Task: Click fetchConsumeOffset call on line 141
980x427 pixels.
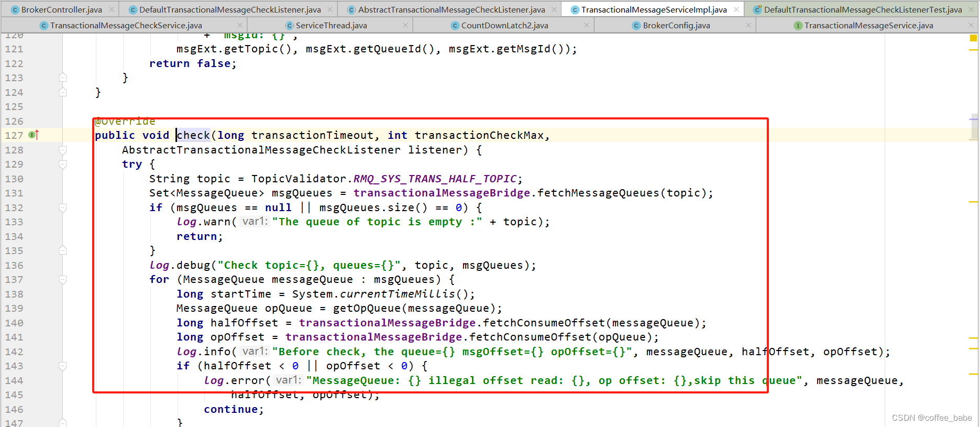Action: 530,337
